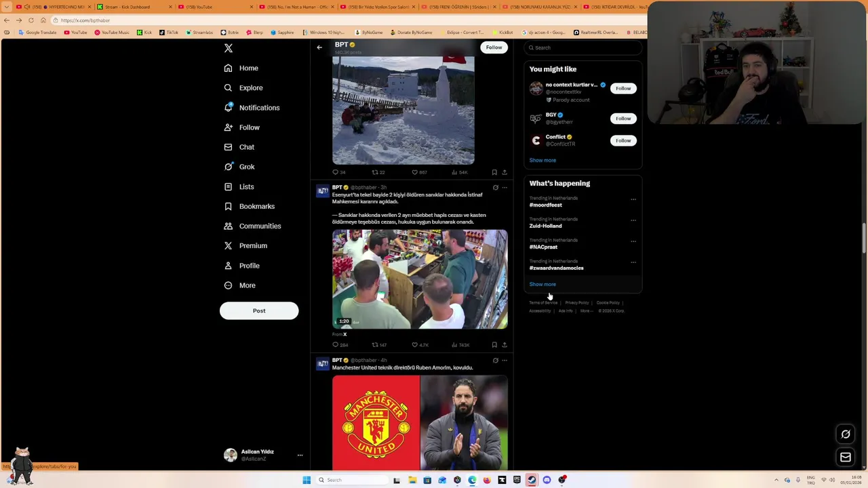Open options dots for #moordfeest trend
Viewport: 868px width, 488px height.
(x=633, y=199)
